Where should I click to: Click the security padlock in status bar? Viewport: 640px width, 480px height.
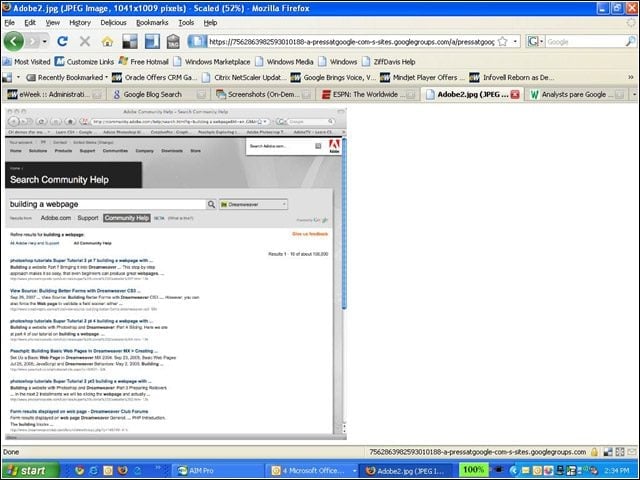[x=594, y=452]
